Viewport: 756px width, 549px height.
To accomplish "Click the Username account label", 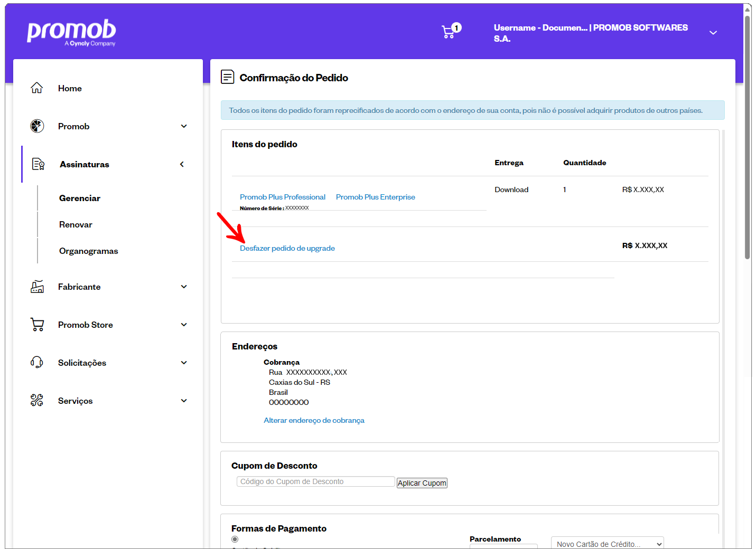I will [591, 33].
